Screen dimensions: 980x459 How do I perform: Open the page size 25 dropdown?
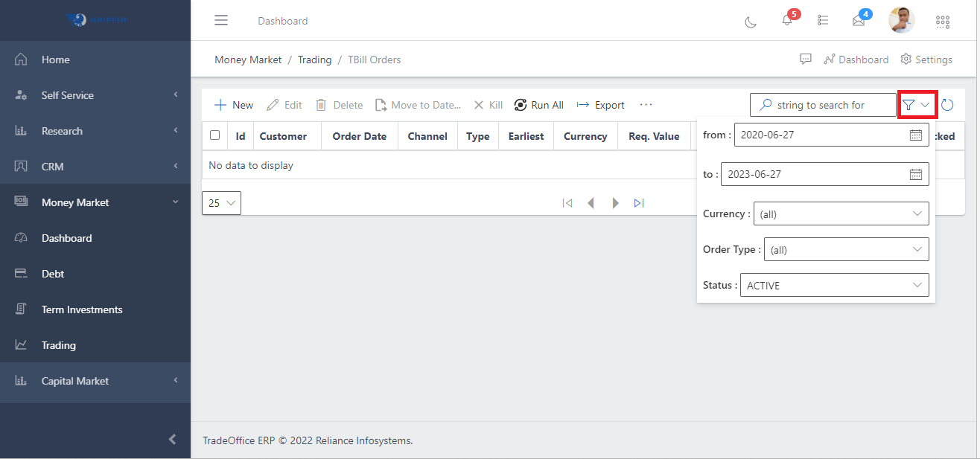point(221,203)
